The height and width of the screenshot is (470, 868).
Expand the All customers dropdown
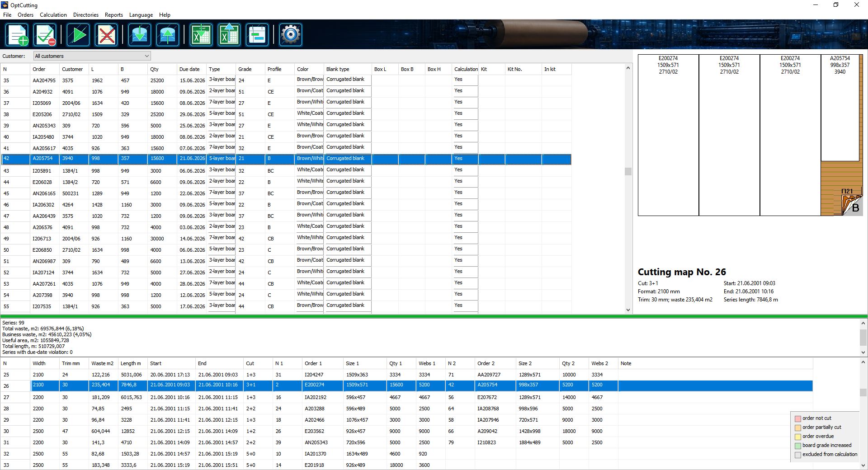pos(146,56)
